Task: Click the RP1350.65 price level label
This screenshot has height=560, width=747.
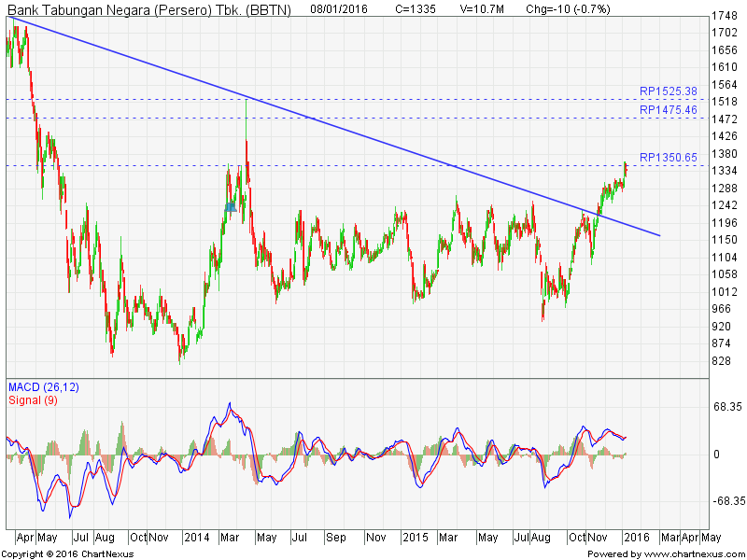Action: [668, 158]
